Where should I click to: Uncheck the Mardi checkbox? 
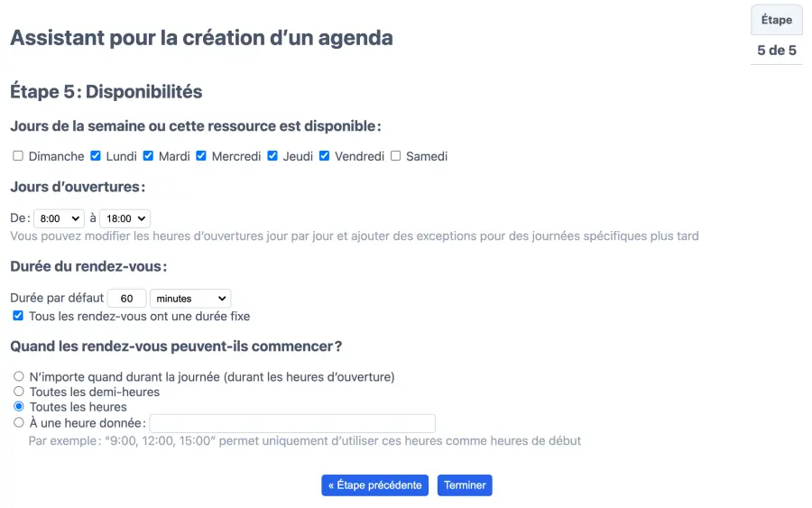148,156
